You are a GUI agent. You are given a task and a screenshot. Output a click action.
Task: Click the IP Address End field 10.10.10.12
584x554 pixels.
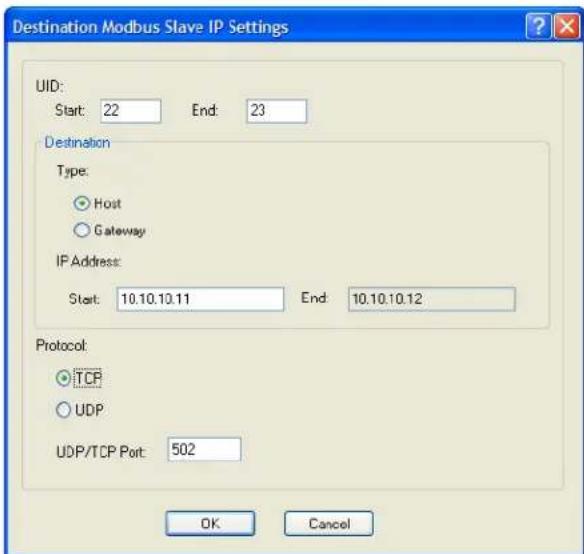432,299
